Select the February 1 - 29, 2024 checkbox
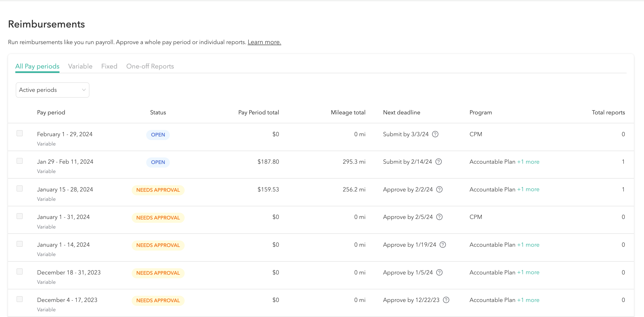Screen dimensions: 644x317 point(19,133)
